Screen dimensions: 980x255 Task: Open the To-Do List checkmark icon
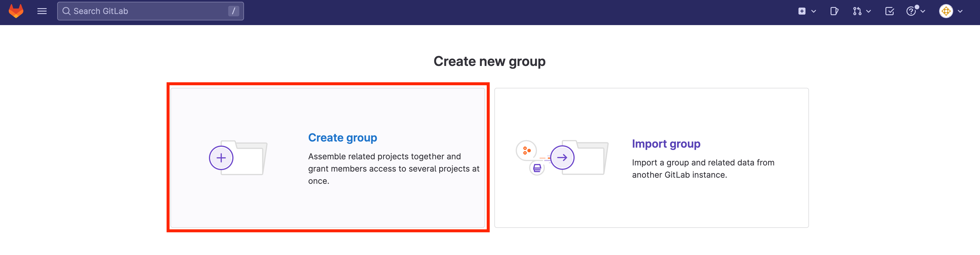[890, 11]
